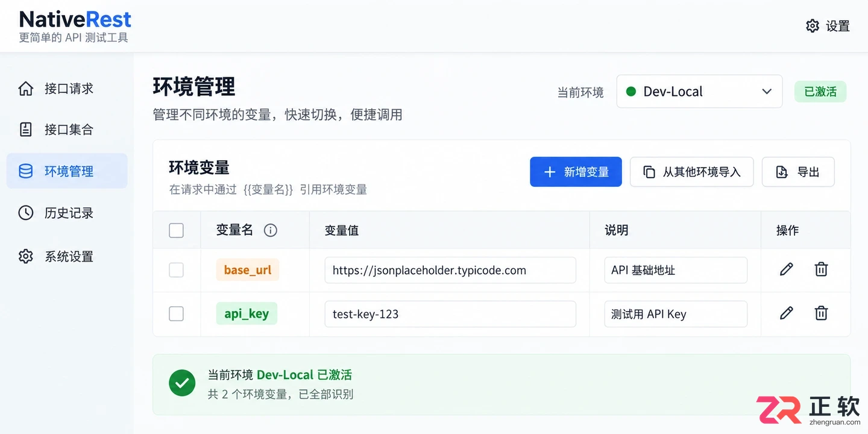Click the 新增变量 button
Viewport: 868px width, 434px height.
pos(576,172)
